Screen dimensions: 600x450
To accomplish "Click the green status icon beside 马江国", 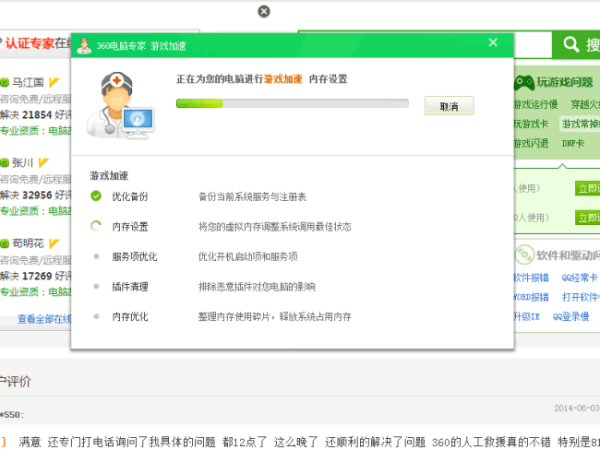I will coord(4,82).
